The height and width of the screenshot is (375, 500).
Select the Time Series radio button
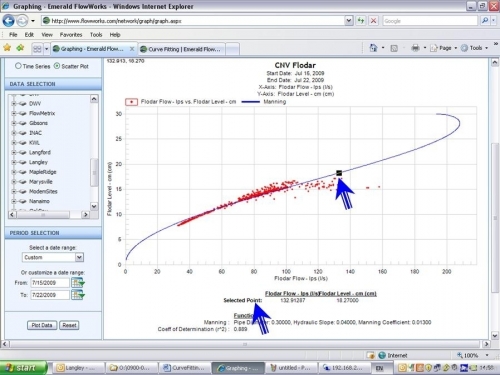18,66
